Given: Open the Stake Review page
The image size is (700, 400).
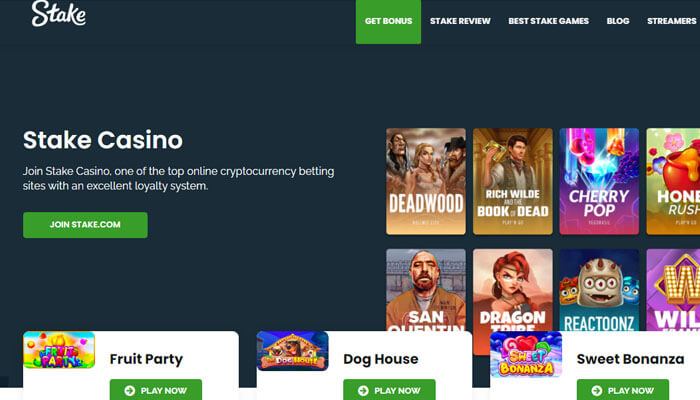Looking at the screenshot, I should [460, 21].
